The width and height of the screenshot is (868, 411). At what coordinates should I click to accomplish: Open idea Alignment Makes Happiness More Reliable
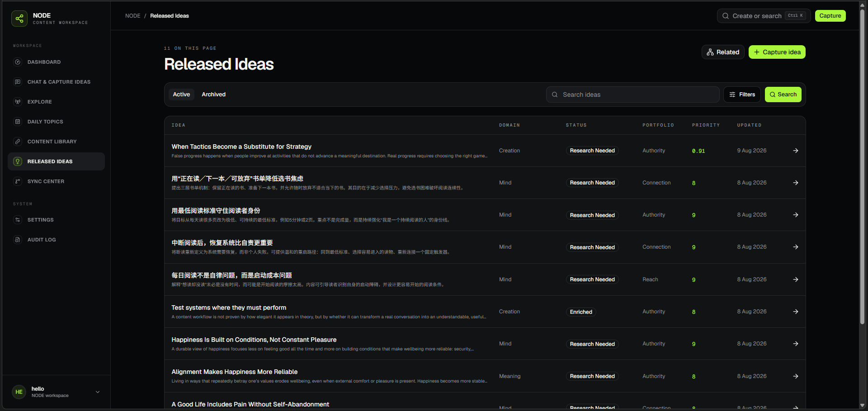tap(235, 372)
